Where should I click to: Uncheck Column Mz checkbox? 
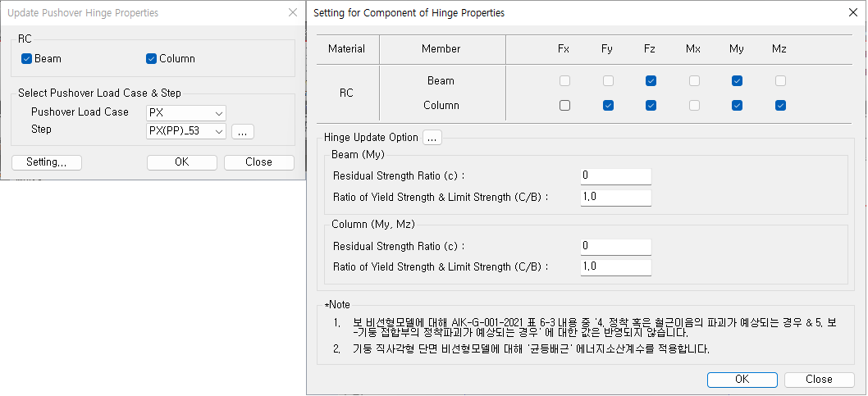point(780,105)
